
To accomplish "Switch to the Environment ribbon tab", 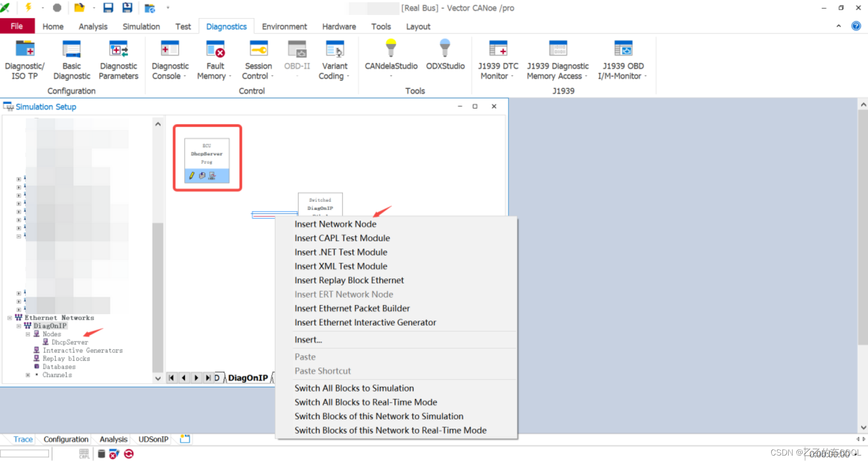I will click(284, 27).
